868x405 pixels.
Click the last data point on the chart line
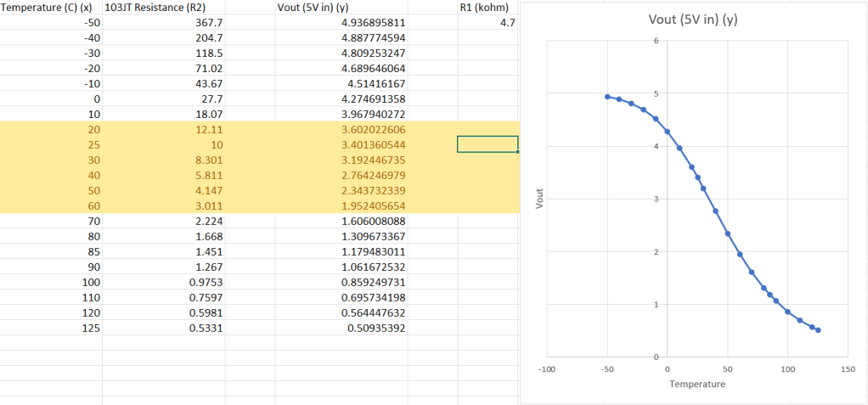tap(818, 330)
